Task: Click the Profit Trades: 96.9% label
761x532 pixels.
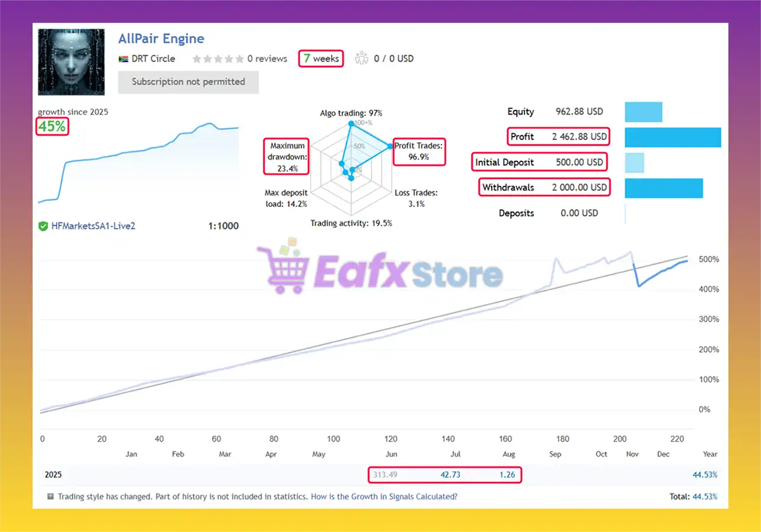Action: 419,151
